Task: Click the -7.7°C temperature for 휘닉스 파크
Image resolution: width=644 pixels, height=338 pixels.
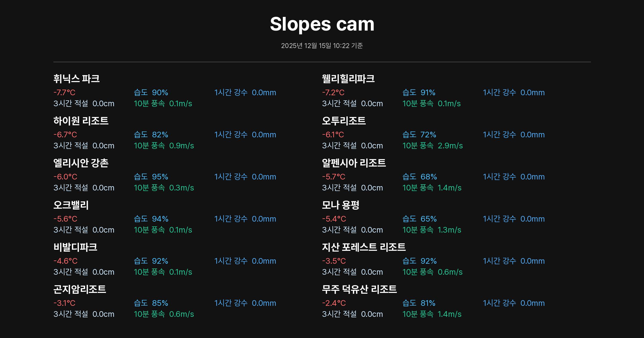Action: (64, 93)
